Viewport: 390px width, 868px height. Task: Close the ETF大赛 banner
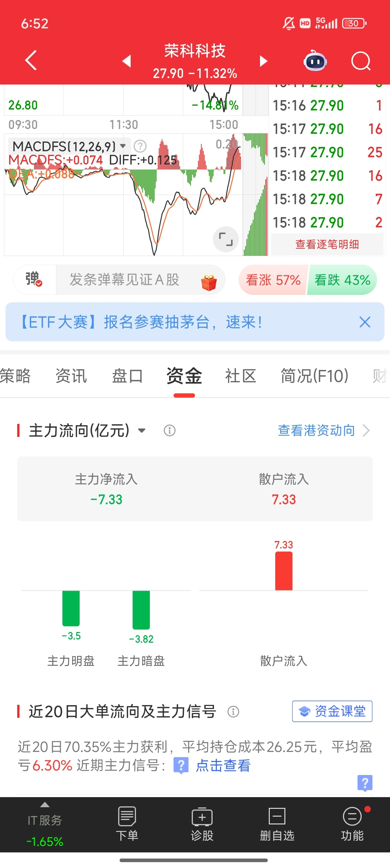tap(365, 322)
